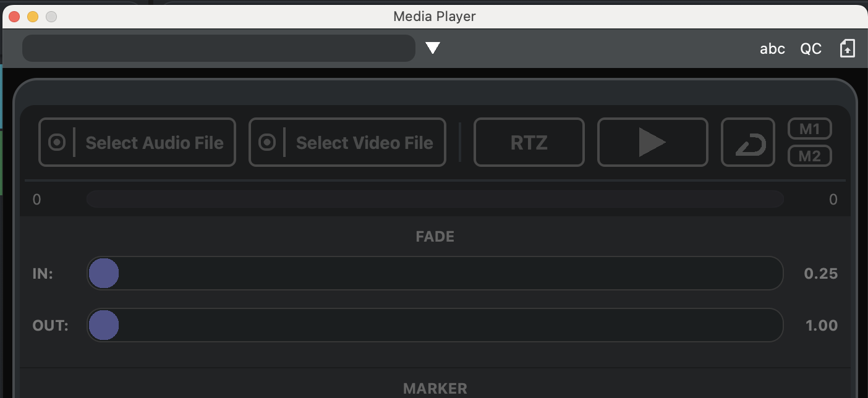Click the Fade IN slider handle
This screenshot has height=398, width=868.
tap(103, 273)
